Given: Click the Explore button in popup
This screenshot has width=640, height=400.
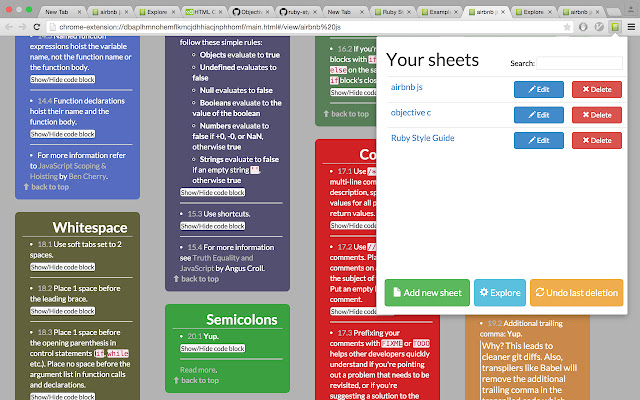Looking at the screenshot, I should pos(500,293).
